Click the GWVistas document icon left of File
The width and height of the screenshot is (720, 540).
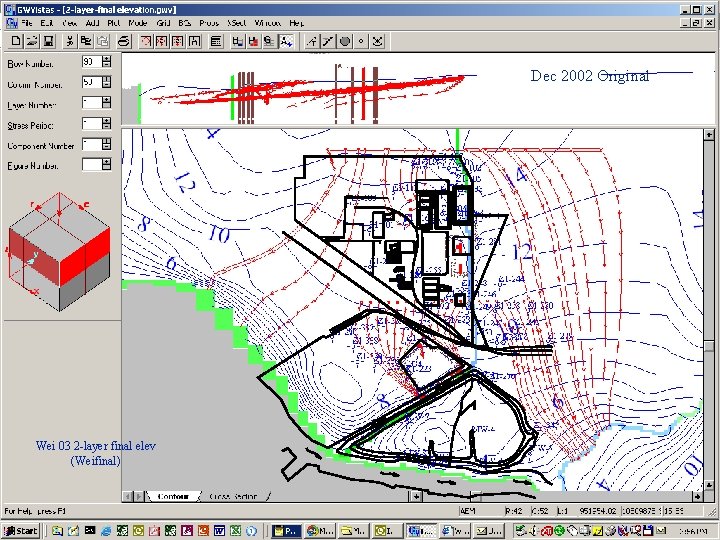pos(11,22)
